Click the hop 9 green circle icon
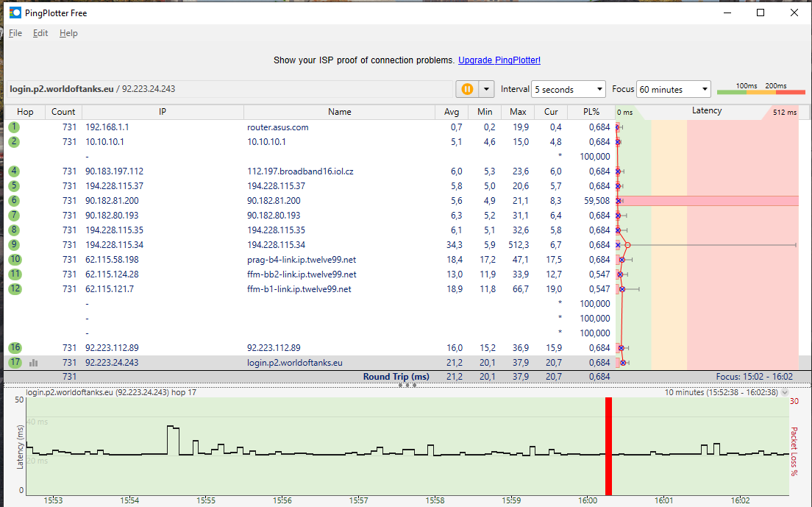The width and height of the screenshot is (812, 507). coord(14,245)
